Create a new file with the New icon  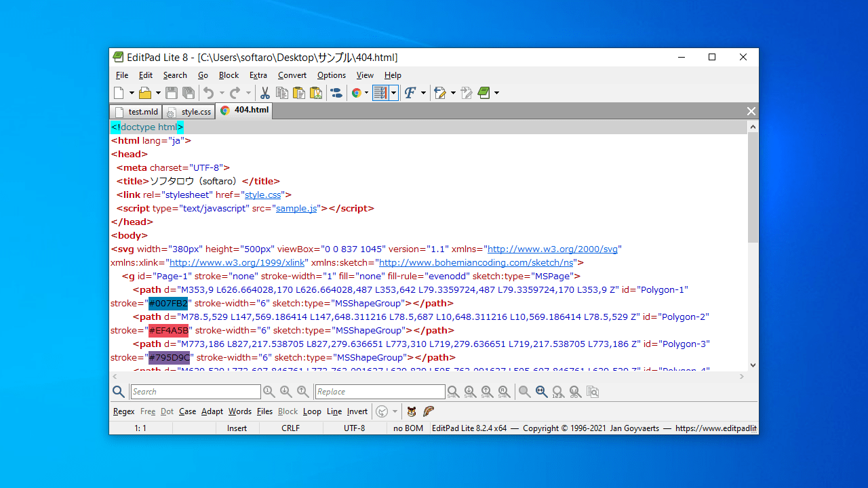(119, 93)
